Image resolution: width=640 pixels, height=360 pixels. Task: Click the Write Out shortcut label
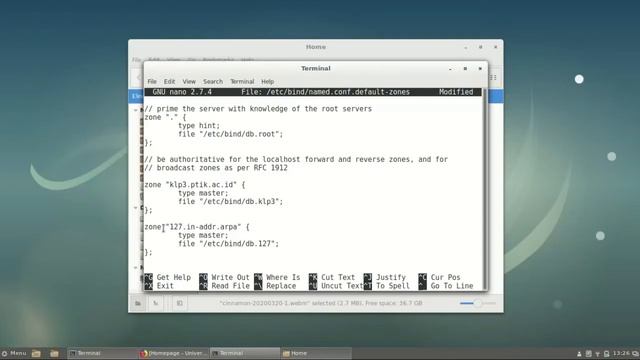click(x=230, y=278)
